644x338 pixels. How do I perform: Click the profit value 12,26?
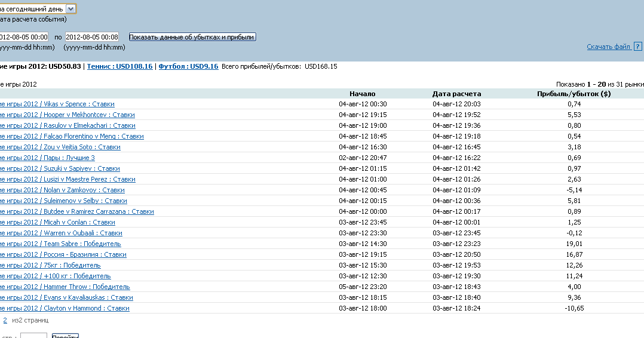(574, 265)
